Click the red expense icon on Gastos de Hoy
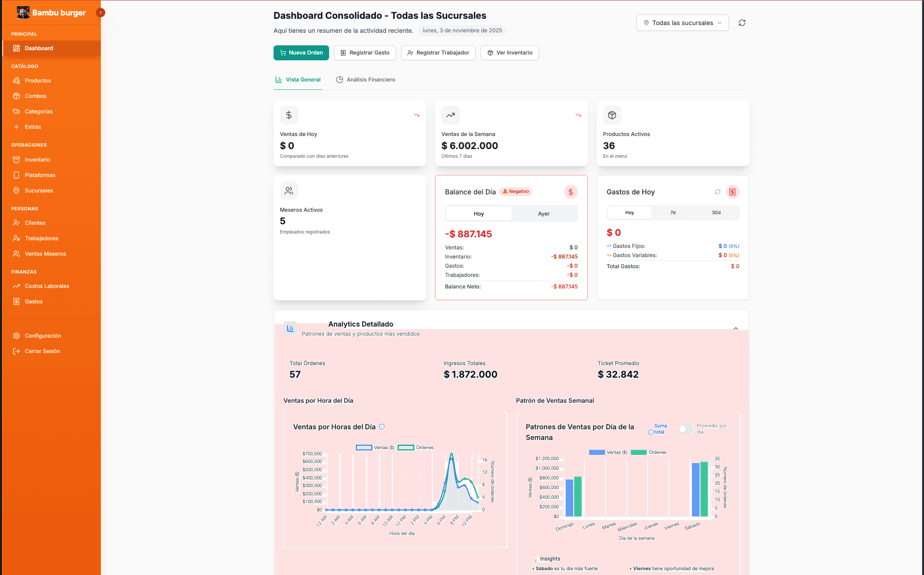924x575 pixels. pyautogui.click(x=733, y=192)
